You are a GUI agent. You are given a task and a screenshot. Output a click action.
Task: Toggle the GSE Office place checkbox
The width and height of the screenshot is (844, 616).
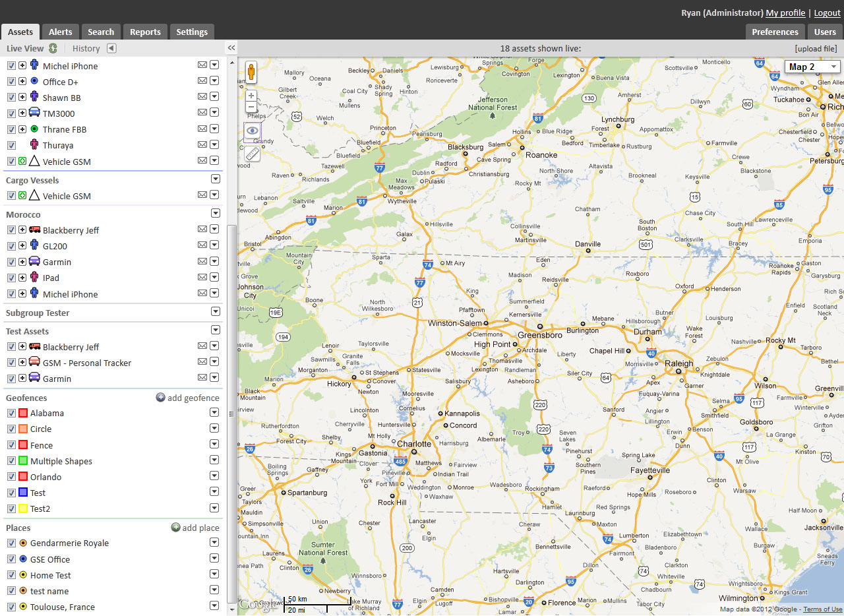click(11, 559)
